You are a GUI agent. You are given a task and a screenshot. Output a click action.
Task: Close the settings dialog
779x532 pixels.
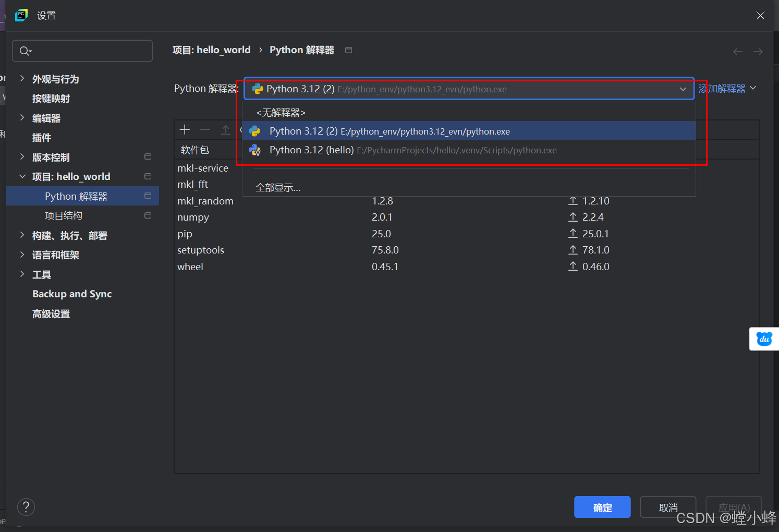tap(760, 16)
